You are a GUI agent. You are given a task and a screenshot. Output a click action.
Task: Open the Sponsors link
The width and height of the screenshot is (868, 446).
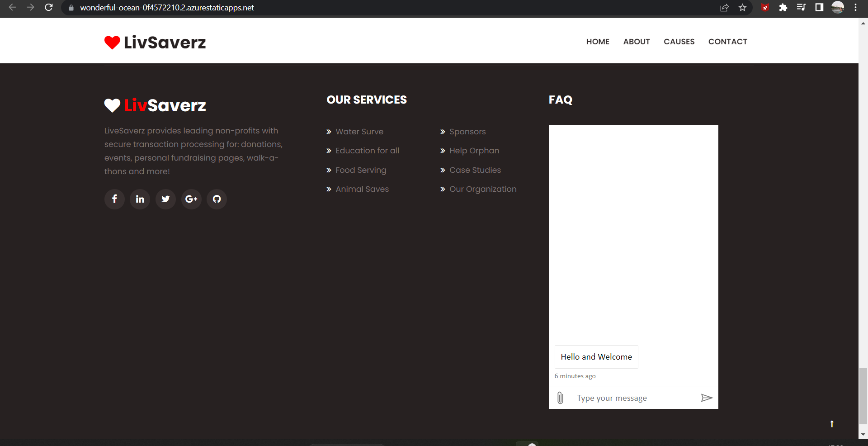point(467,132)
